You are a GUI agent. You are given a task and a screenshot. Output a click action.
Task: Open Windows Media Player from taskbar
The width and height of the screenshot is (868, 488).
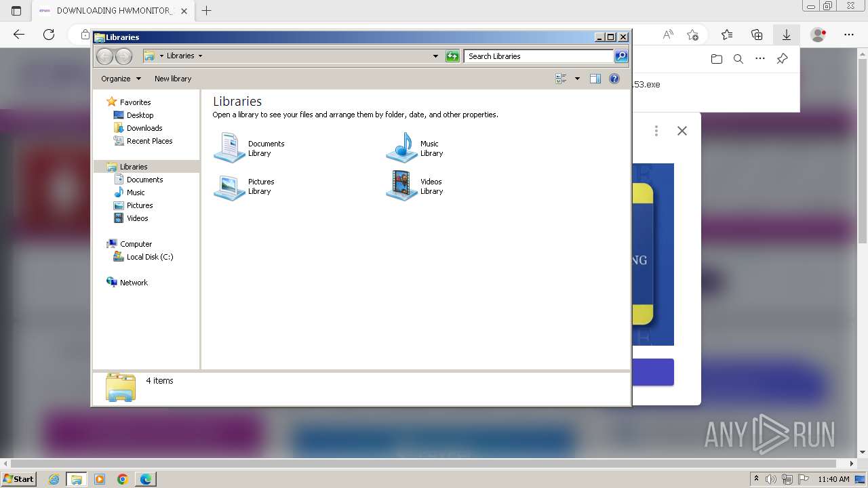tap(100, 479)
